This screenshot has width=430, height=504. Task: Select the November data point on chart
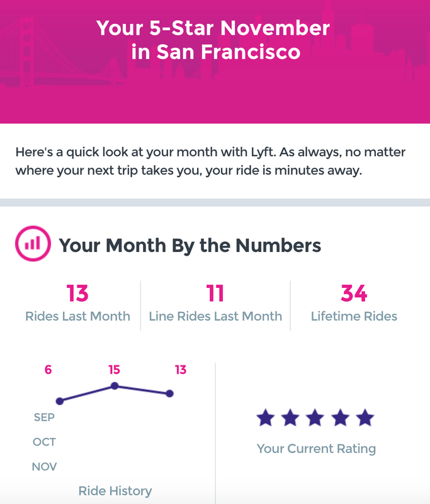[169, 393]
